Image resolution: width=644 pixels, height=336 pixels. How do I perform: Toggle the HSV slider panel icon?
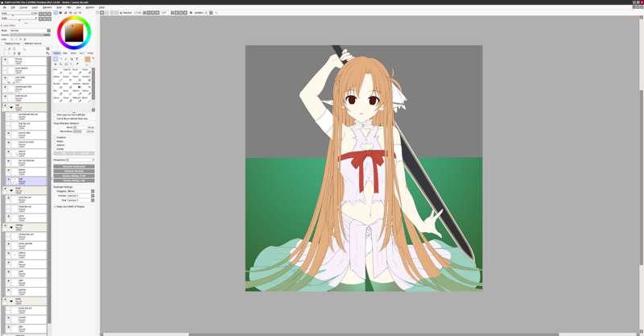pyautogui.click(x=65, y=13)
